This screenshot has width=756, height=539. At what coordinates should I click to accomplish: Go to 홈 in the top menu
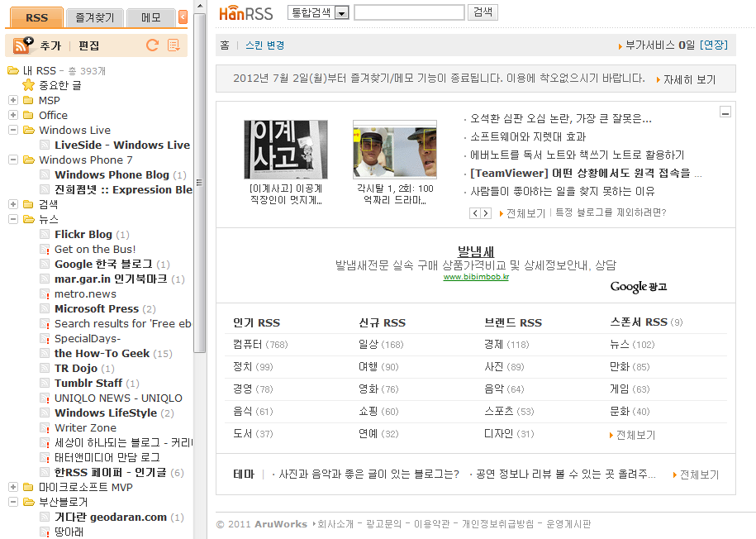(x=225, y=45)
